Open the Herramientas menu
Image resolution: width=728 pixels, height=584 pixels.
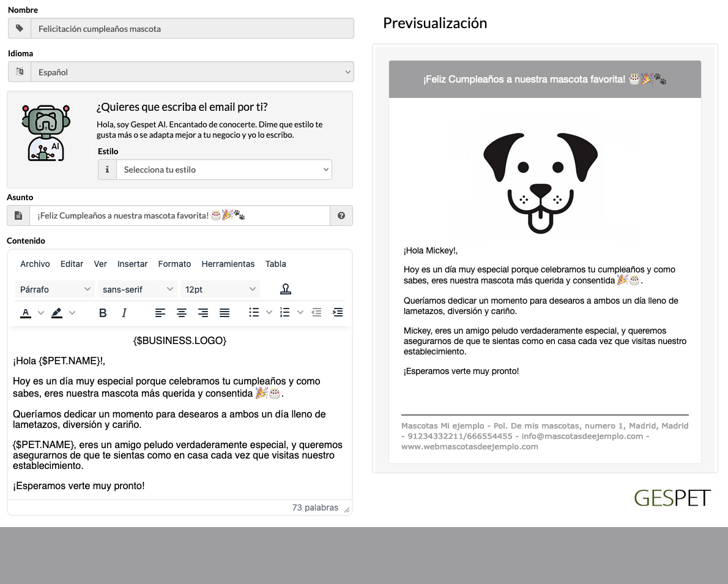point(228,264)
